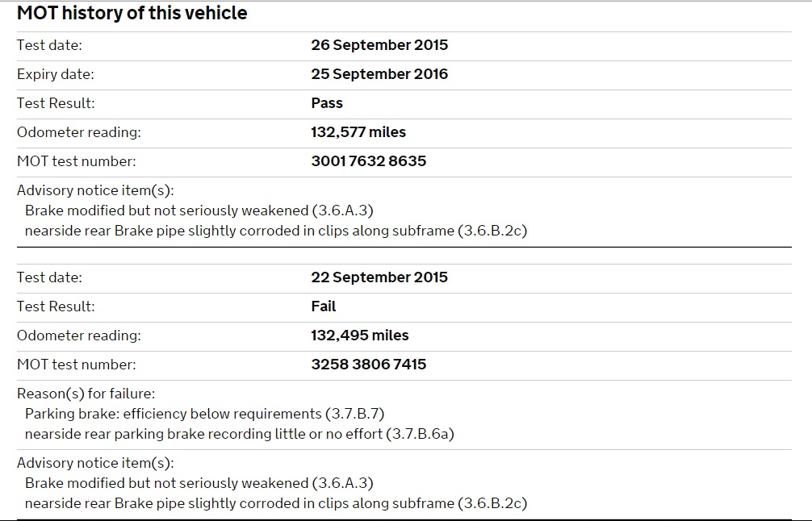This screenshot has height=521, width=812.
Task: Click the "Test Result:" label beside Fail
Action: pyautogui.click(x=56, y=306)
